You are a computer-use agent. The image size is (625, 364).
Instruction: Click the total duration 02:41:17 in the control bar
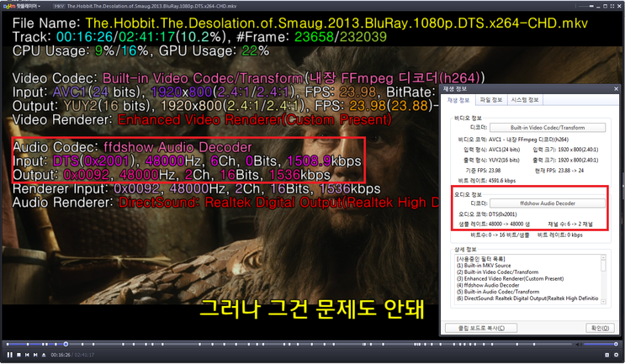point(84,355)
